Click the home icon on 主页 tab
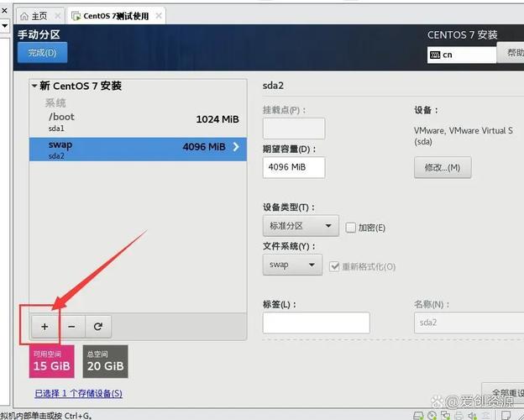 pos(24,16)
